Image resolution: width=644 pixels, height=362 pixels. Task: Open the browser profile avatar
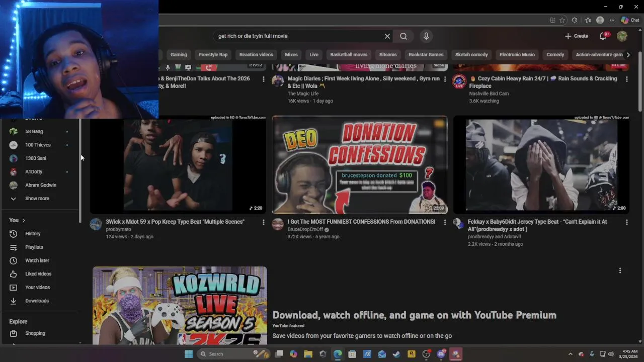point(600,21)
